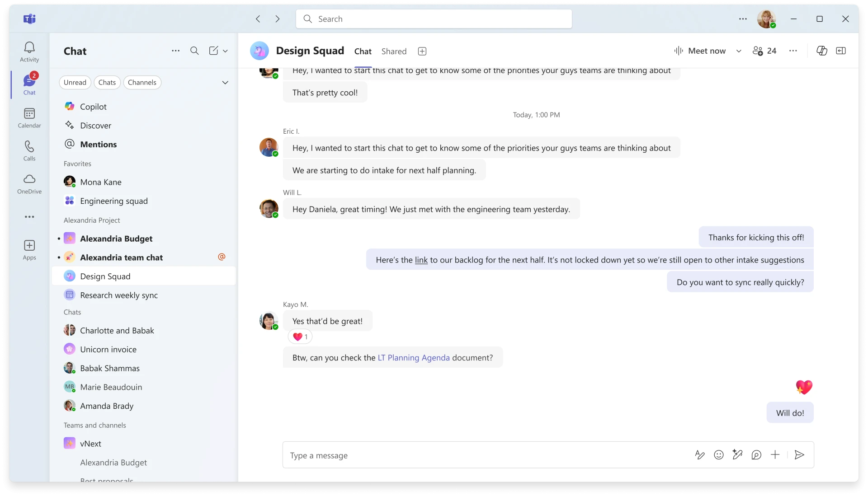The image size is (868, 496).
Task: Open the emoji picker icon
Action: click(719, 455)
